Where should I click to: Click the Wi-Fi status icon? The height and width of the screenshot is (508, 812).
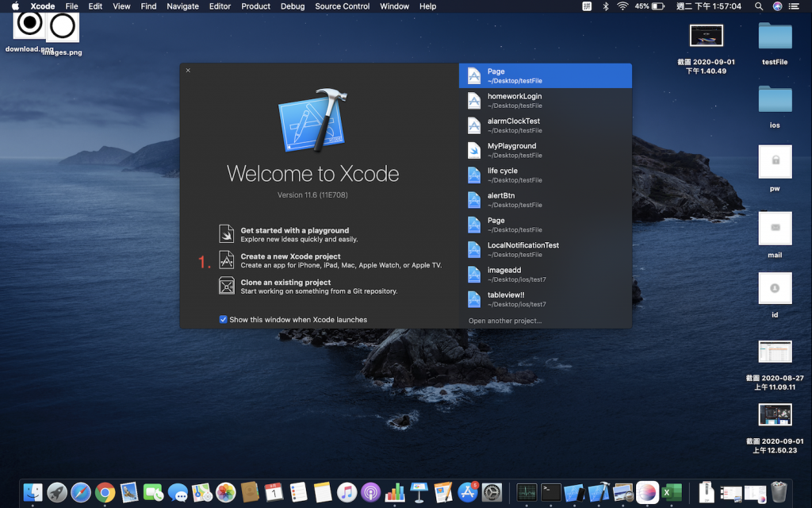click(623, 6)
